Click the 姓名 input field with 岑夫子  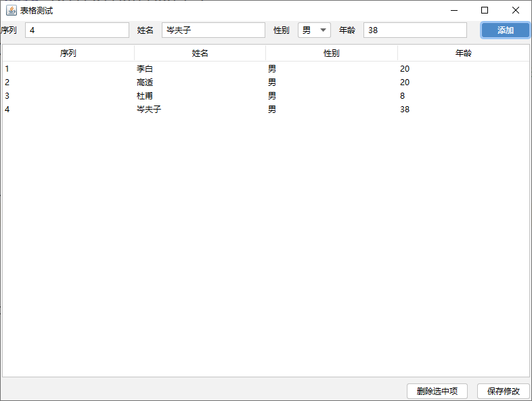pyautogui.click(x=213, y=30)
